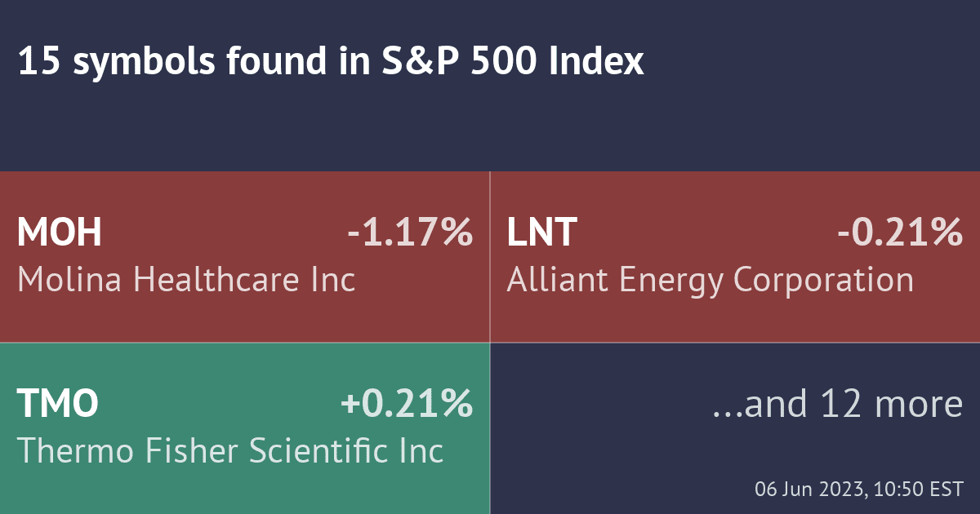This screenshot has width=980, height=514.
Task: Click the green Thermo Fisher tile background
Action: (245, 490)
